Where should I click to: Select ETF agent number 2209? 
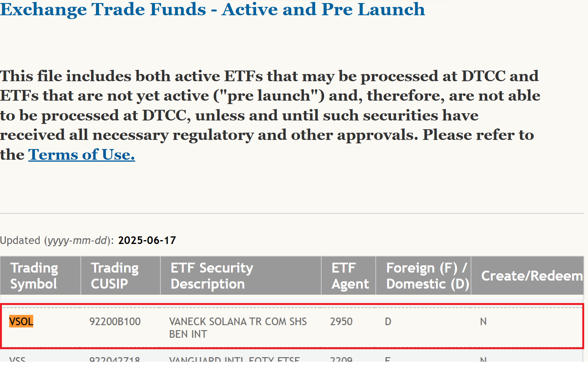341,359
